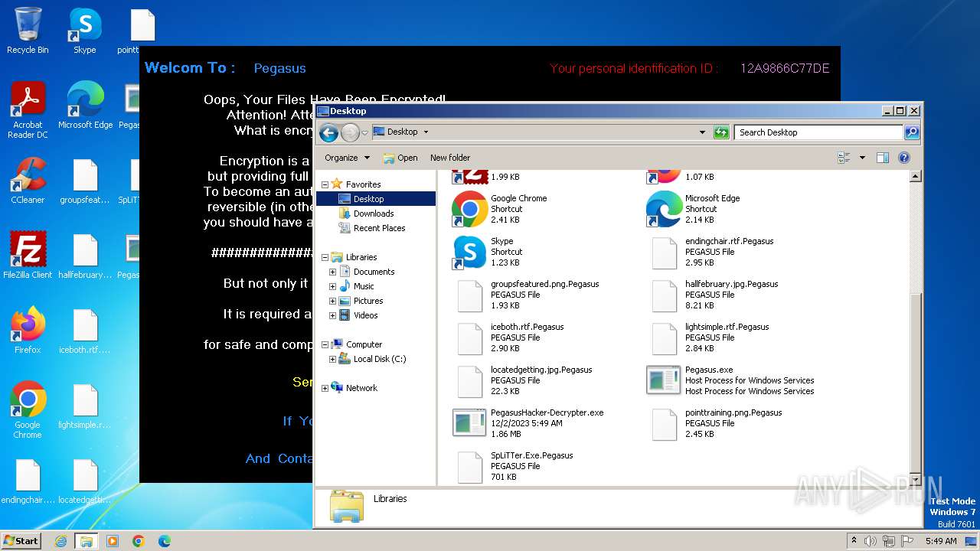This screenshot has width=980, height=551.
Task: Expand Local Disk (C:) node
Action: pyautogui.click(x=332, y=359)
